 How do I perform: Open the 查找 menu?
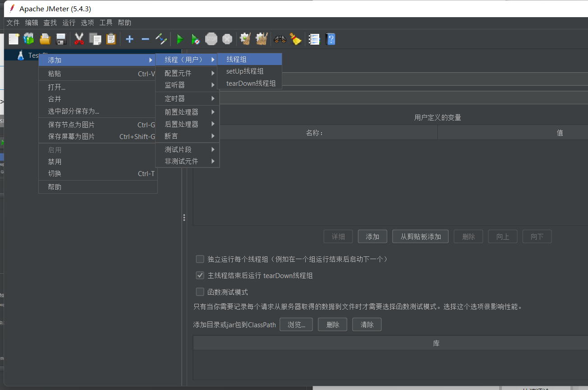50,23
